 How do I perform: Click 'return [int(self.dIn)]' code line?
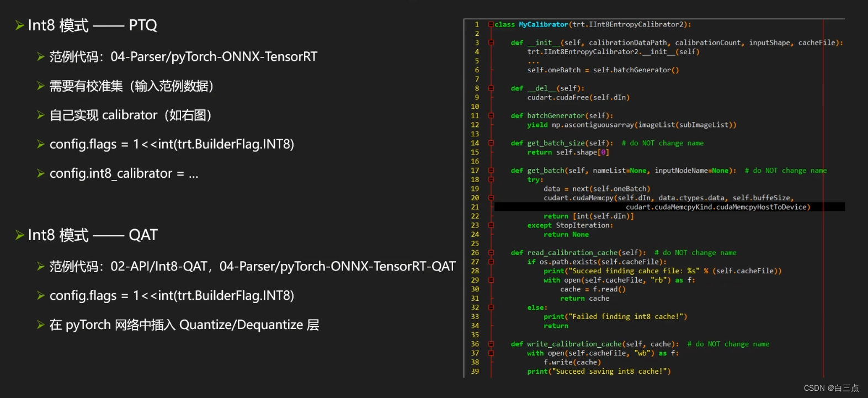coord(589,216)
